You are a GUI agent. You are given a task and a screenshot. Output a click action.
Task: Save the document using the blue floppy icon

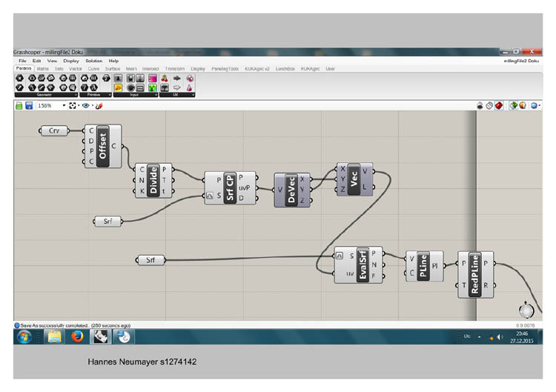(x=29, y=106)
